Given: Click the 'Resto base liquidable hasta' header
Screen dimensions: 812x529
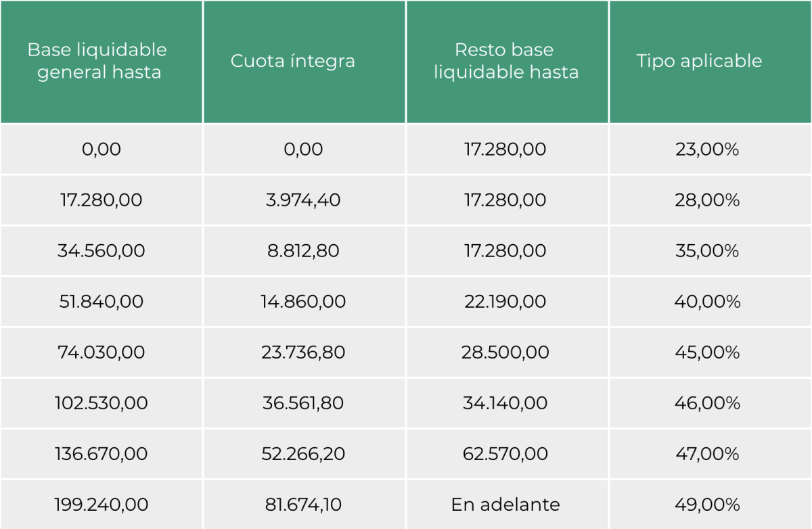Looking at the screenshot, I should [x=507, y=62].
